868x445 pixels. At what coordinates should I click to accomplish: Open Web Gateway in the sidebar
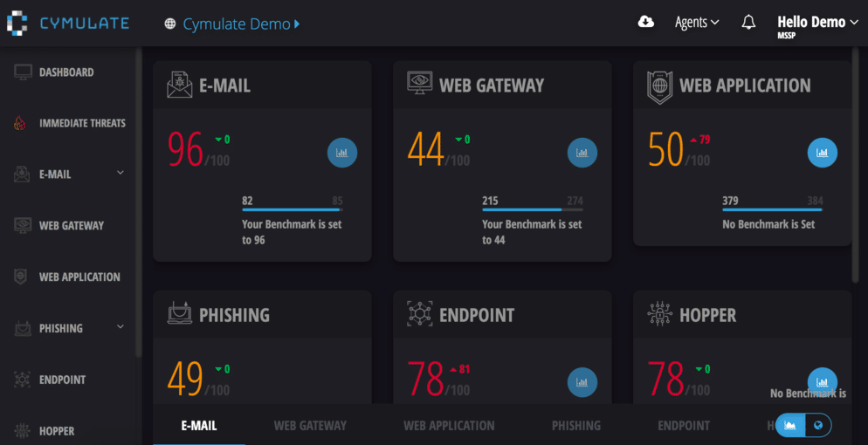[72, 225]
